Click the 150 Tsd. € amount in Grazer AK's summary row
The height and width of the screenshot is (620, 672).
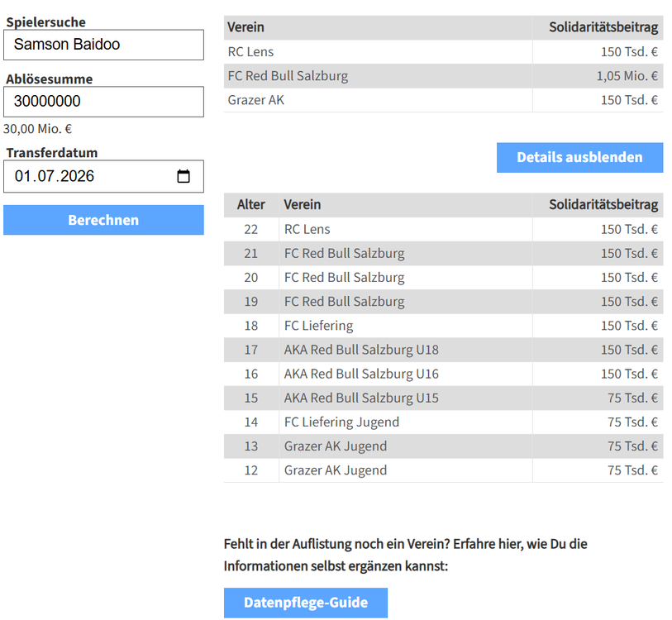point(630,100)
